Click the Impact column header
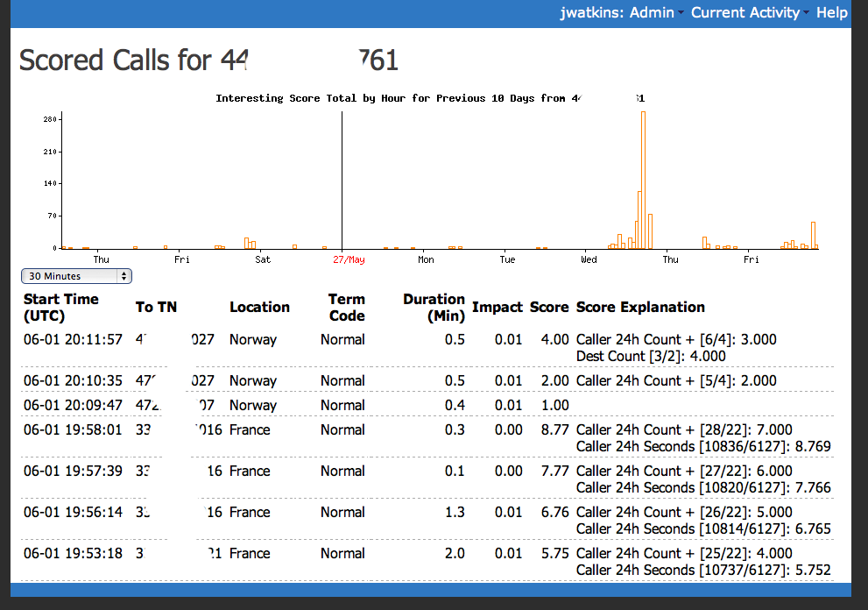This screenshot has width=868, height=610. click(497, 307)
